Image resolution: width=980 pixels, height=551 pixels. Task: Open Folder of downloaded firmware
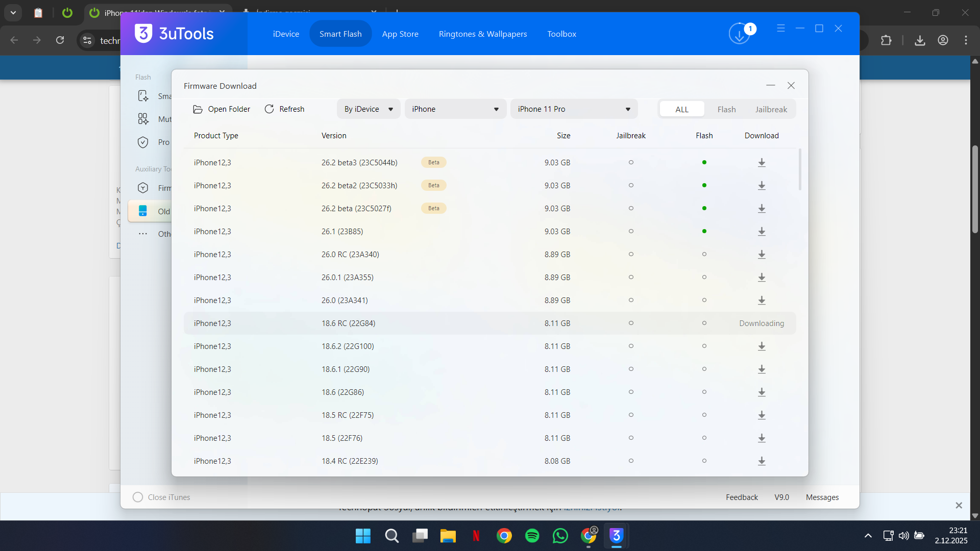(x=222, y=109)
